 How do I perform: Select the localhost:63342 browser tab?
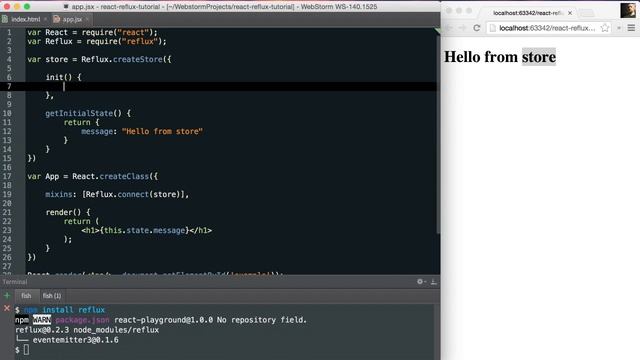(x=528, y=13)
